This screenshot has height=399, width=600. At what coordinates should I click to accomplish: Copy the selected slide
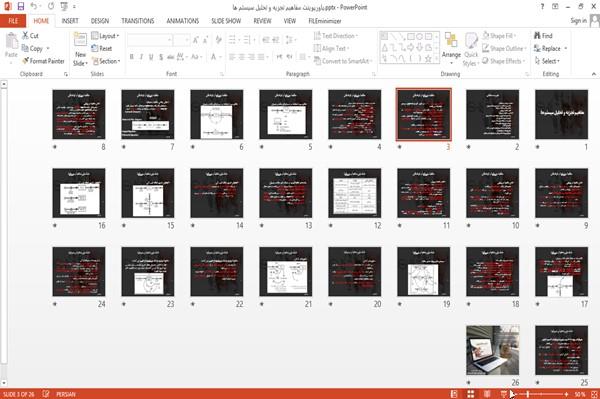tap(32, 48)
